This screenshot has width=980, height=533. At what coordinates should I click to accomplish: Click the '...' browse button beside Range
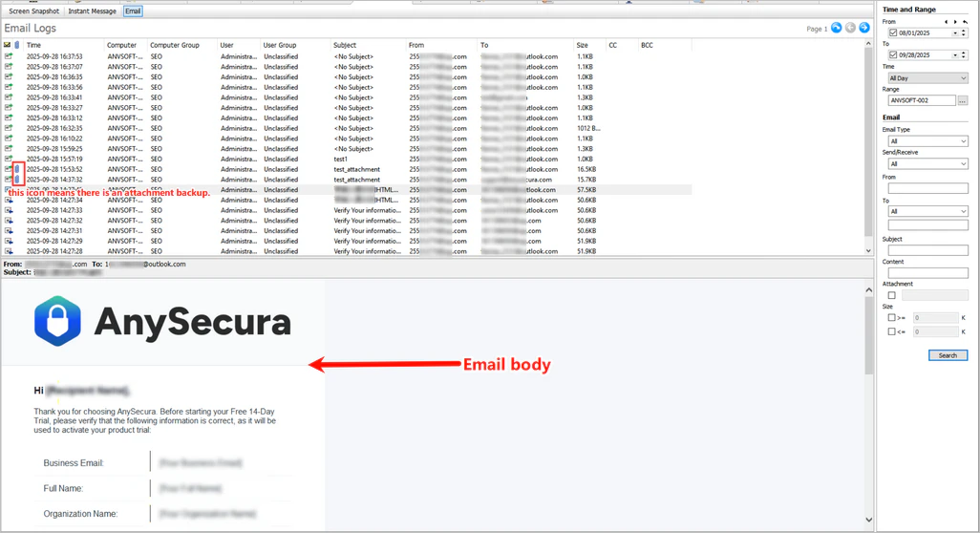click(x=963, y=100)
